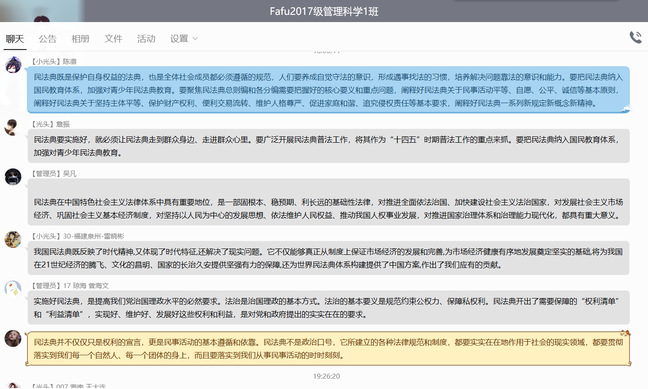Open the 活动 tab
Screen dimensions: 648x389
(146, 39)
